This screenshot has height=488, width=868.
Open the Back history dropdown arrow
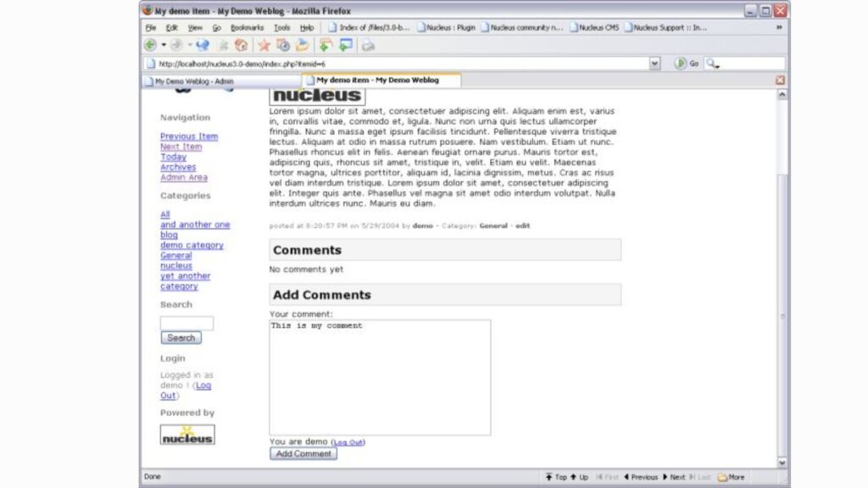pos(164,46)
